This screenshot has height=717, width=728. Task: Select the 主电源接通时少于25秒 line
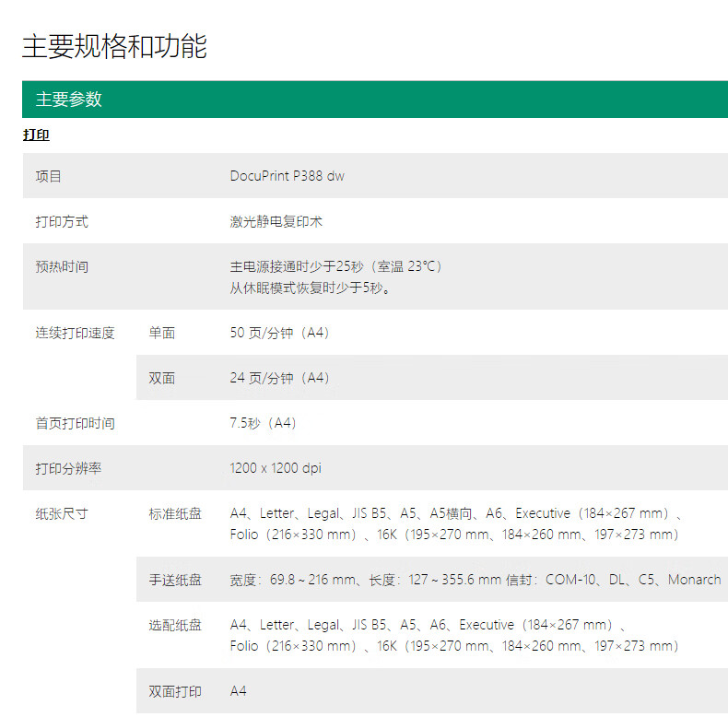pos(336,266)
